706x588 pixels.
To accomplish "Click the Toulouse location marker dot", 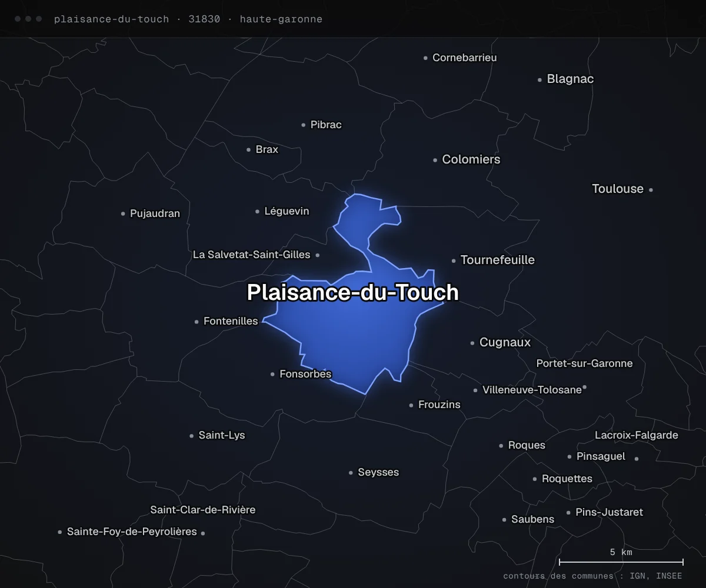I will [651, 189].
